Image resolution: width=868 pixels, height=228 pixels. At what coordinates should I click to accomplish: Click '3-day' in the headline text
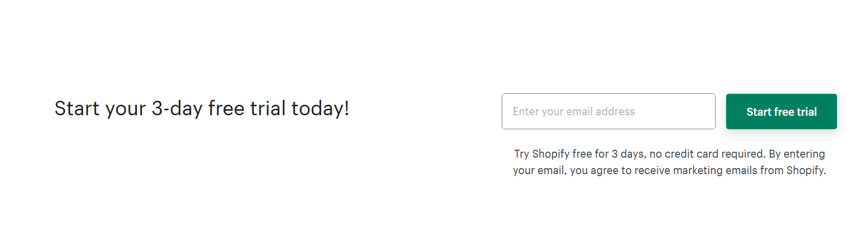click(x=177, y=109)
